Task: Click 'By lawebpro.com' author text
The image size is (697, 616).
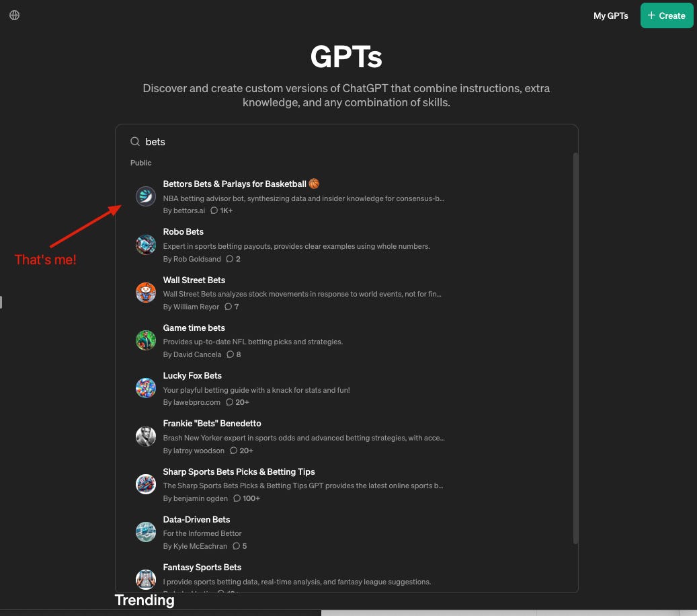Action: (x=191, y=402)
